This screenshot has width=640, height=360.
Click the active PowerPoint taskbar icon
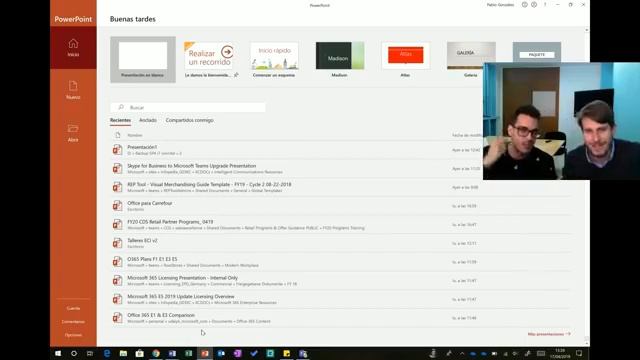(x=205, y=353)
